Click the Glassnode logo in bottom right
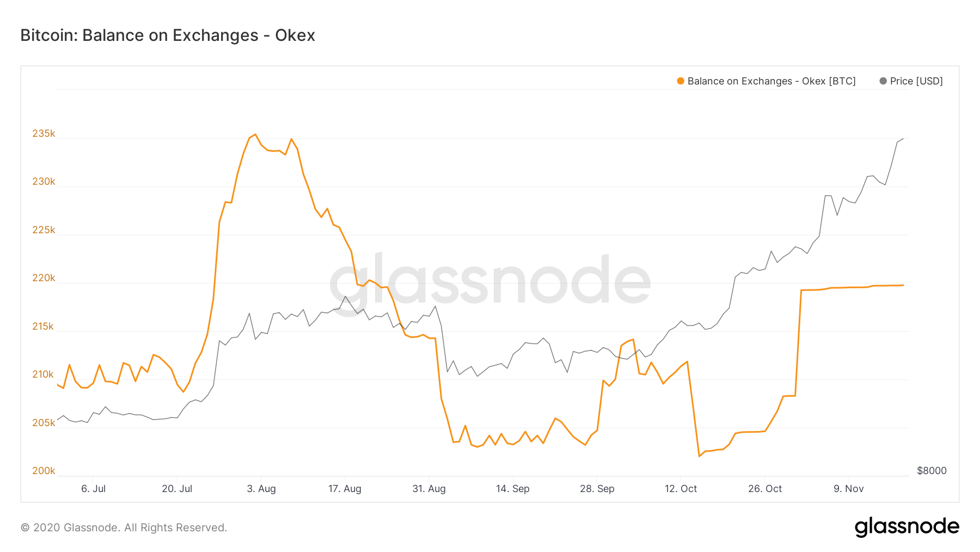Screen dimensions: 980x552 (x=906, y=527)
